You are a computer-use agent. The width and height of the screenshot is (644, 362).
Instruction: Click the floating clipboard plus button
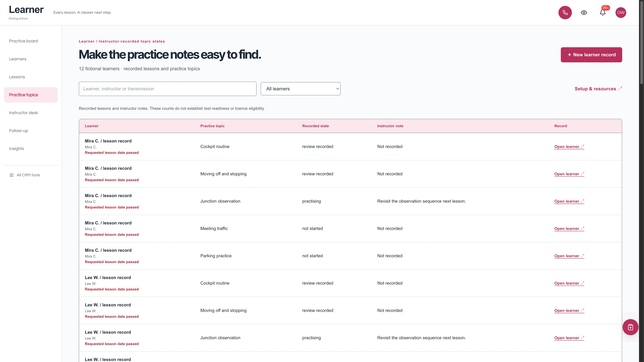tap(631, 327)
